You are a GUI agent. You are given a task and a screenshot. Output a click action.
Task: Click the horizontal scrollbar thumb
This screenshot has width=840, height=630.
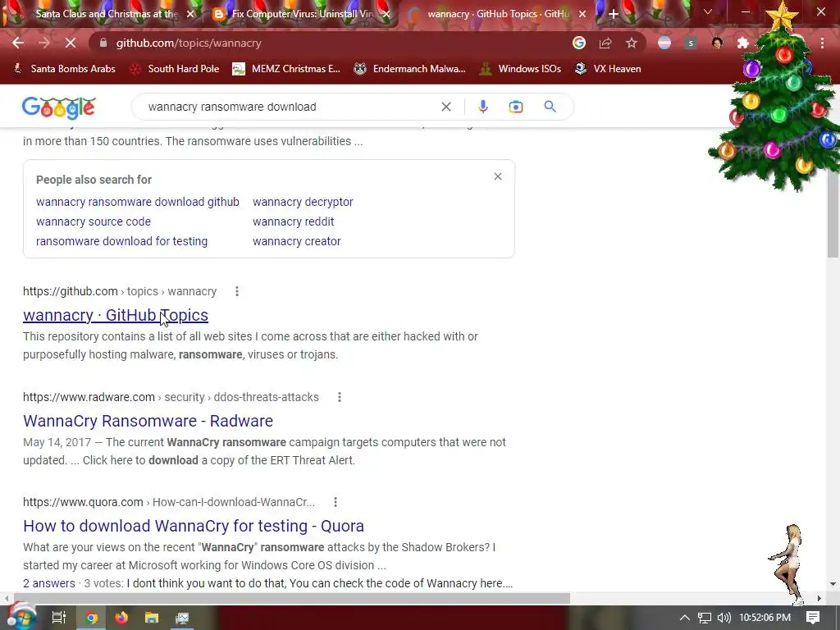click(x=292, y=598)
